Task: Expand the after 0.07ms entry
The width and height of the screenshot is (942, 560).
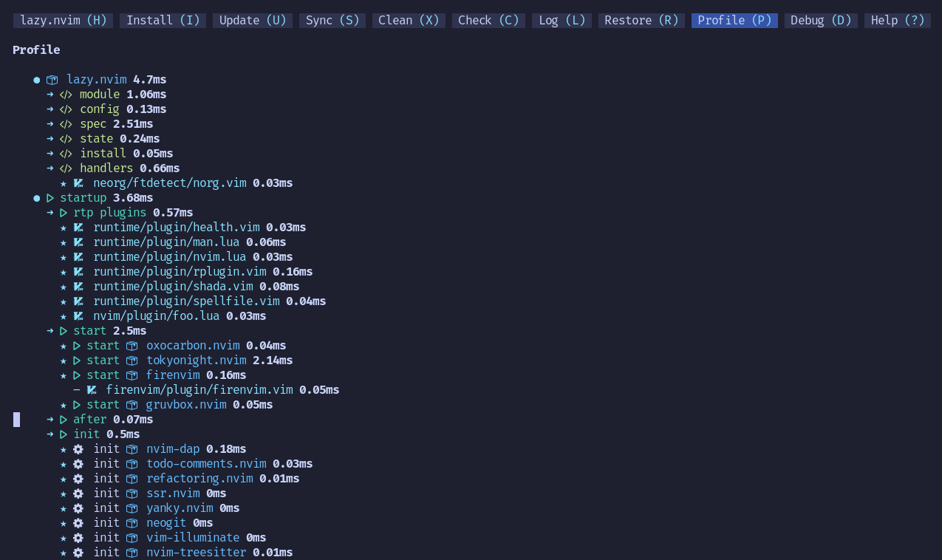Action: click(x=89, y=420)
